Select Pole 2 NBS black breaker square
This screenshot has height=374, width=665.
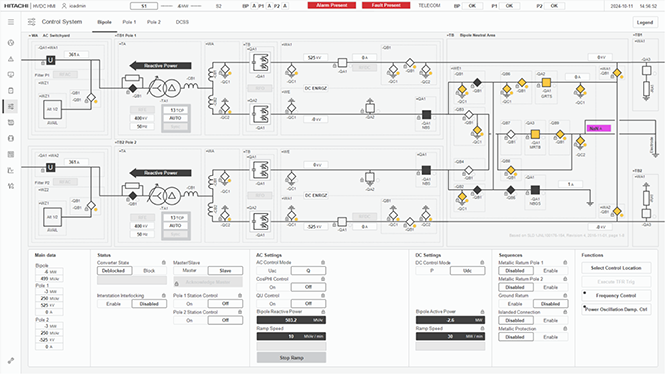[426, 170]
